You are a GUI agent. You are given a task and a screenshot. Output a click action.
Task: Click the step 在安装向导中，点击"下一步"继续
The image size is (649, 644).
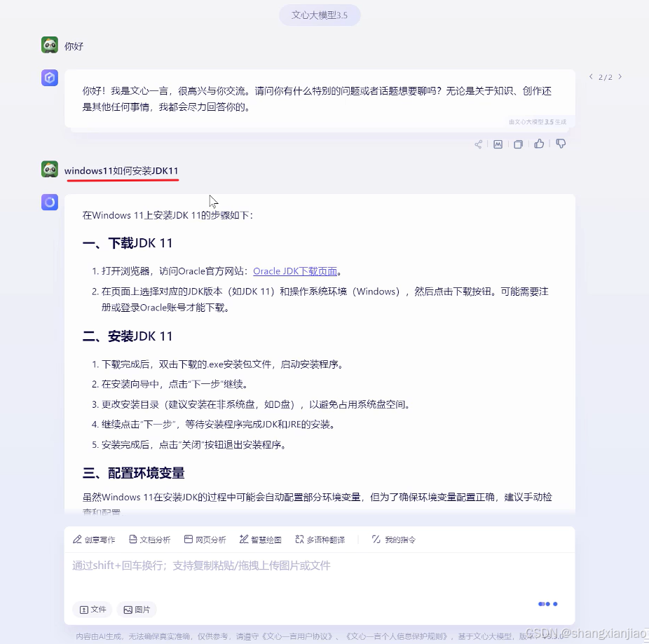point(170,384)
